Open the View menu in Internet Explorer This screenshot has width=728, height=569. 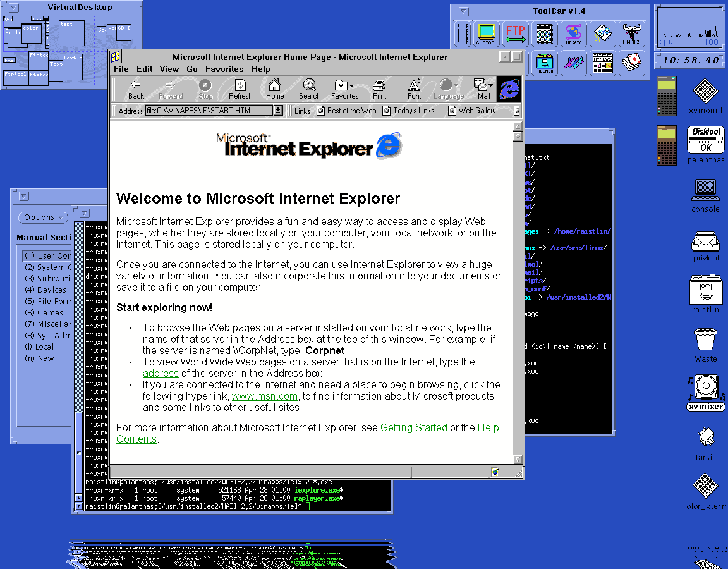click(169, 69)
